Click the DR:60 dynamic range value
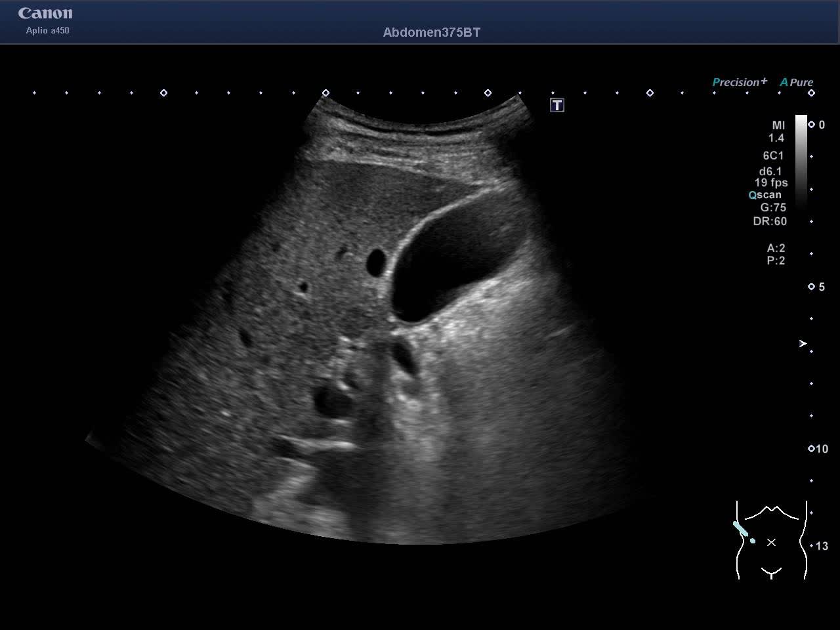The width and height of the screenshot is (840, 630). click(x=770, y=221)
